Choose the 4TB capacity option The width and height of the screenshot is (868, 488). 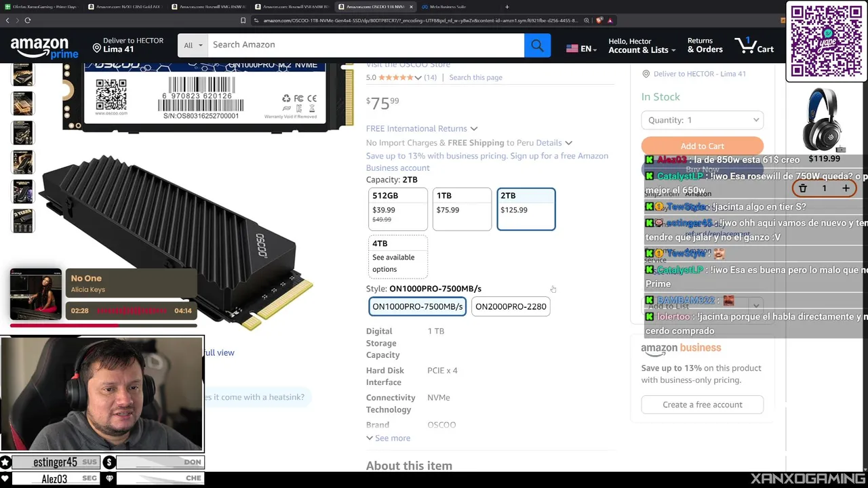(x=398, y=256)
